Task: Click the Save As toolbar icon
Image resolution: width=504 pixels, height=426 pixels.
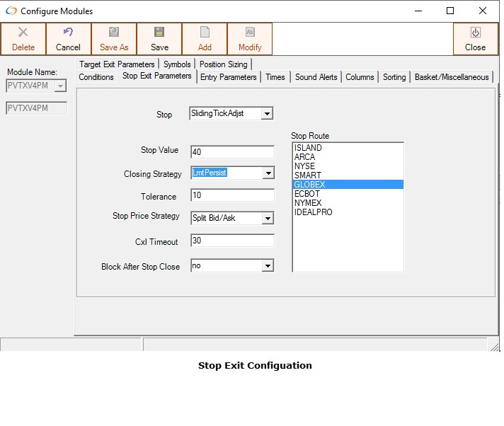Action: click(x=114, y=33)
